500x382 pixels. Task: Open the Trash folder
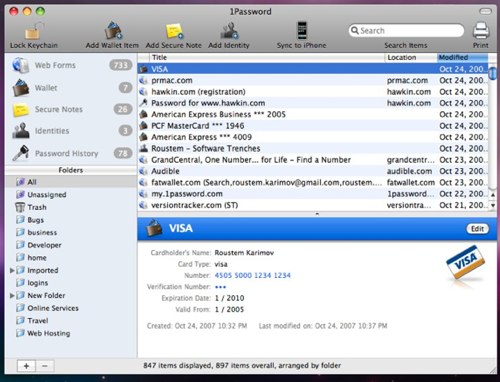point(71,207)
